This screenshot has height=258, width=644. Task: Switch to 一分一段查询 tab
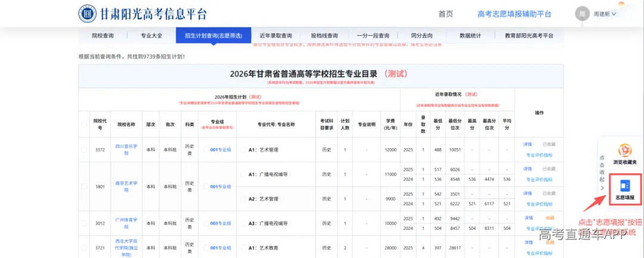(x=373, y=36)
